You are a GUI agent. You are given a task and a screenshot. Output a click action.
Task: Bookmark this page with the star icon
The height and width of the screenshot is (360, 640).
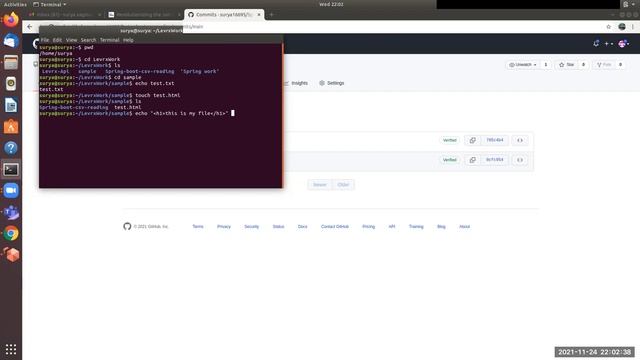click(x=609, y=27)
